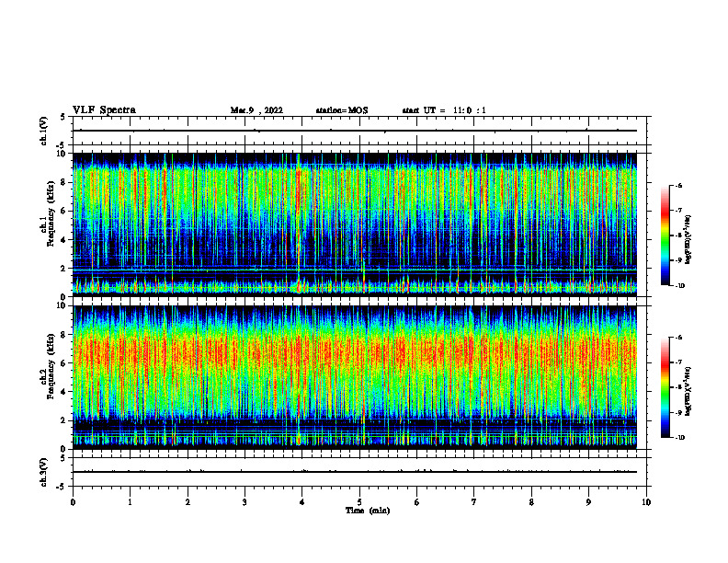Viewport: 728px width, 563px height.
Task: Click time-axis tick label "9"
Action: (588, 502)
